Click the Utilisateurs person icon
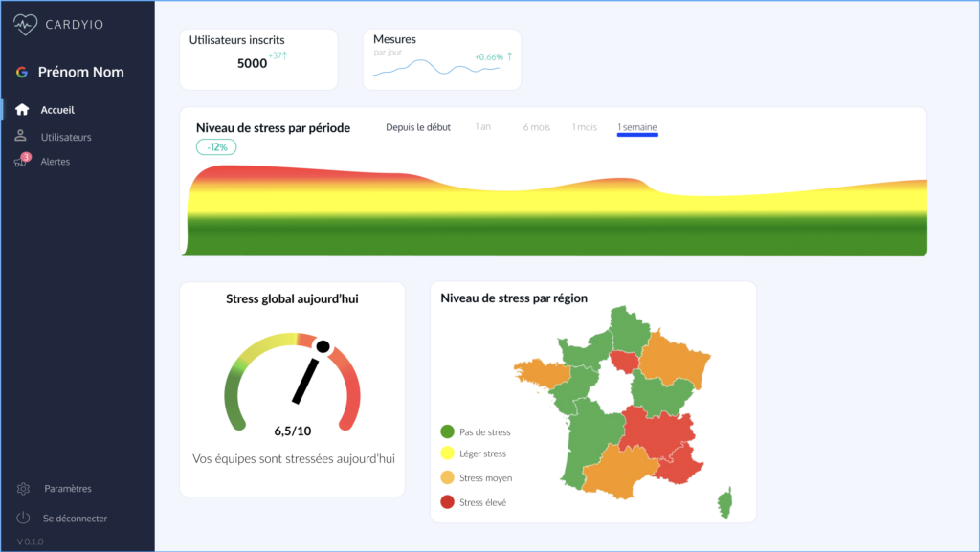The image size is (980, 552). (x=21, y=137)
